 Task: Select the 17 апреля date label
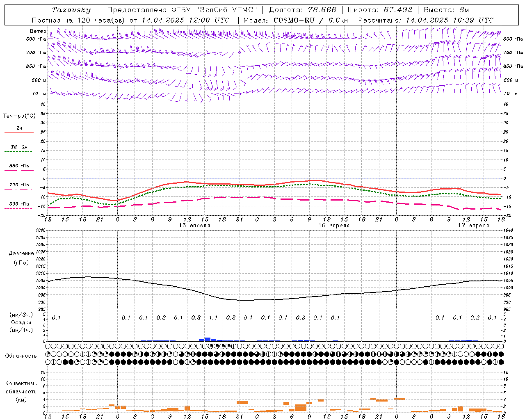click(473, 226)
